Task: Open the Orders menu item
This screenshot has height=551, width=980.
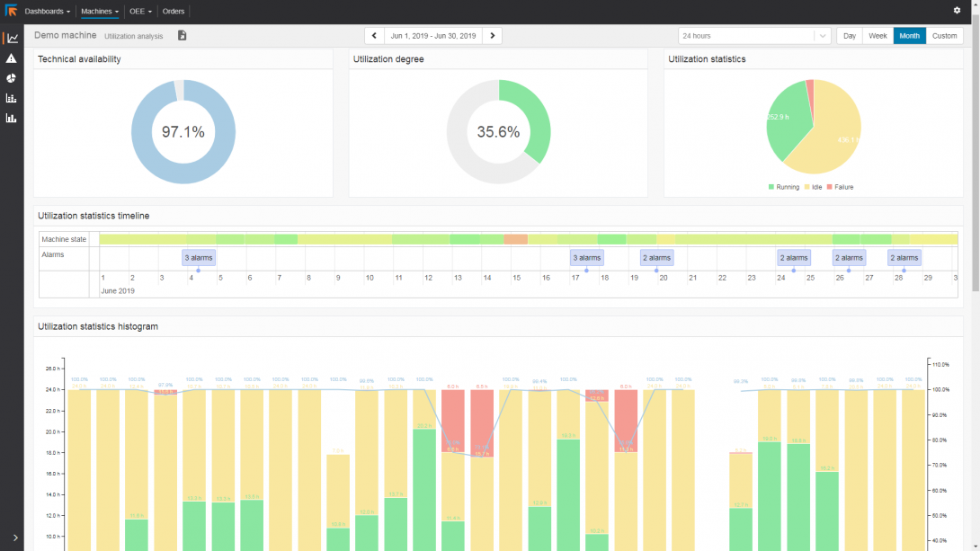Action: [x=174, y=12]
